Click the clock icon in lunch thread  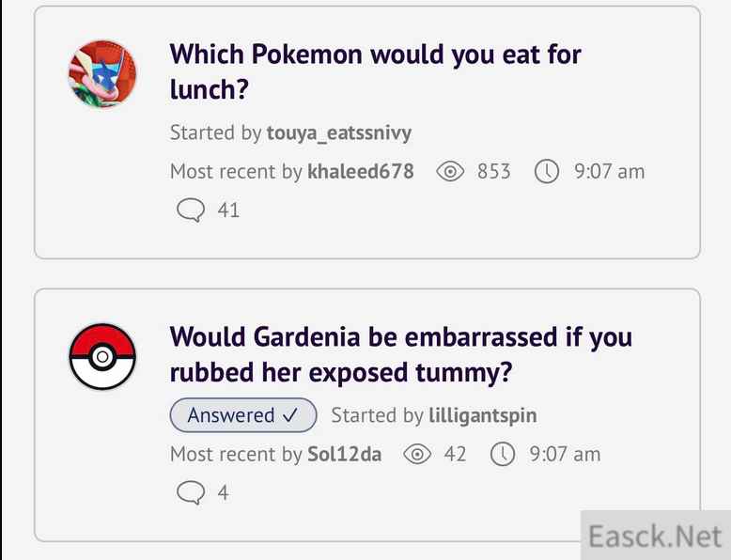pos(547,172)
